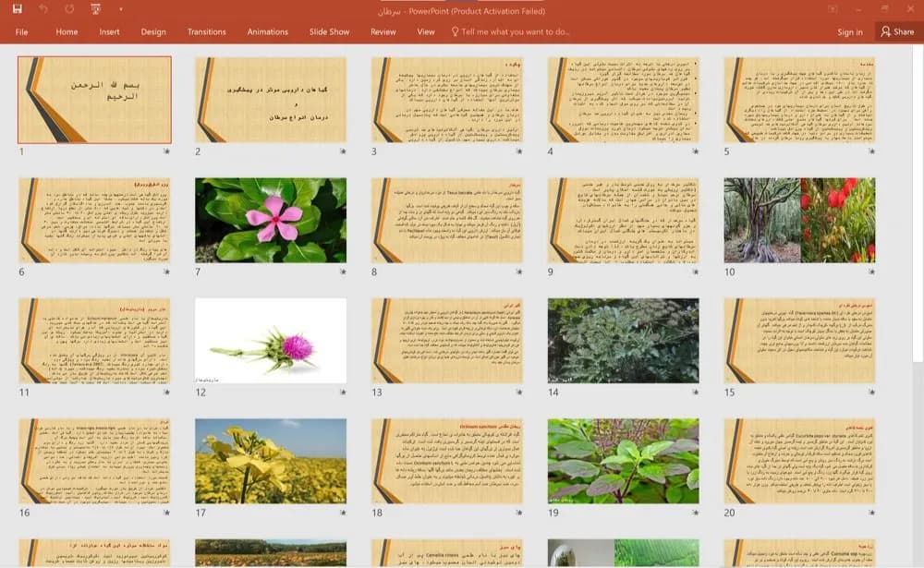Screen dimensions: 924x568
Task: Start slide show from beginning icon
Action: pos(95,9)
